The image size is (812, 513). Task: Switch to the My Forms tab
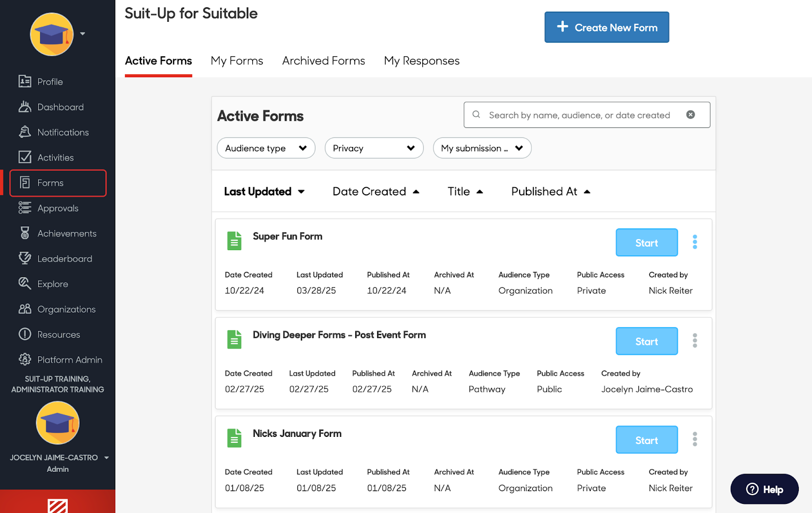click(x=237, y=61)
